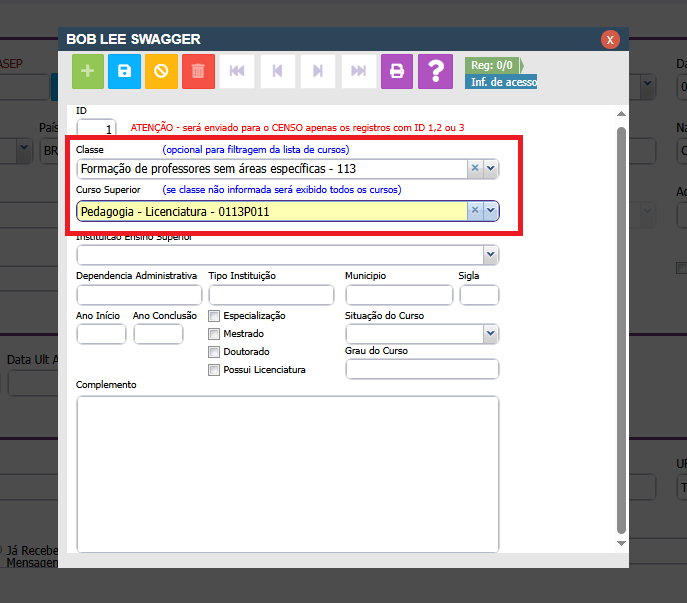The height and width of the screenshot is (603, 687).
Task: Expand the Instituição Ensino Superior dropdown
Action: click(x=490, y=255)
